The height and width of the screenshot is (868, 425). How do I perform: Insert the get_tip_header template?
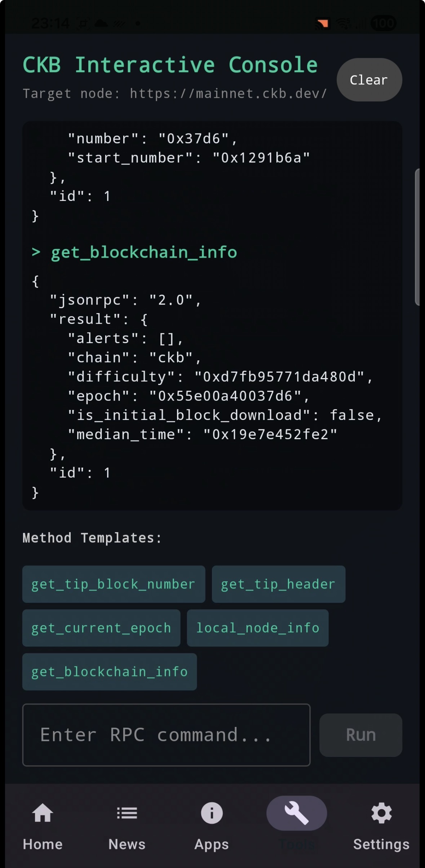tap(278, 584)
